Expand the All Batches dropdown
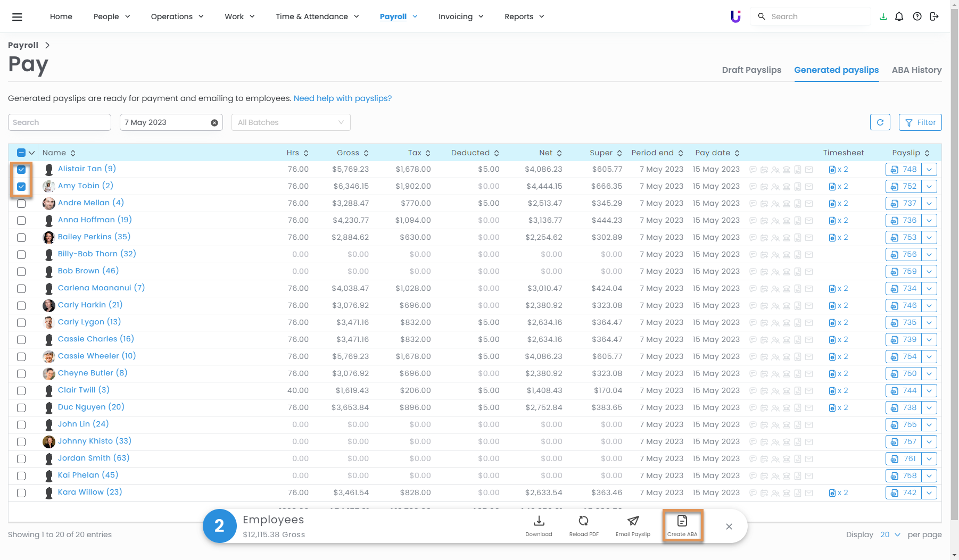This screenshot has height=560, width=959. [291, 122]
